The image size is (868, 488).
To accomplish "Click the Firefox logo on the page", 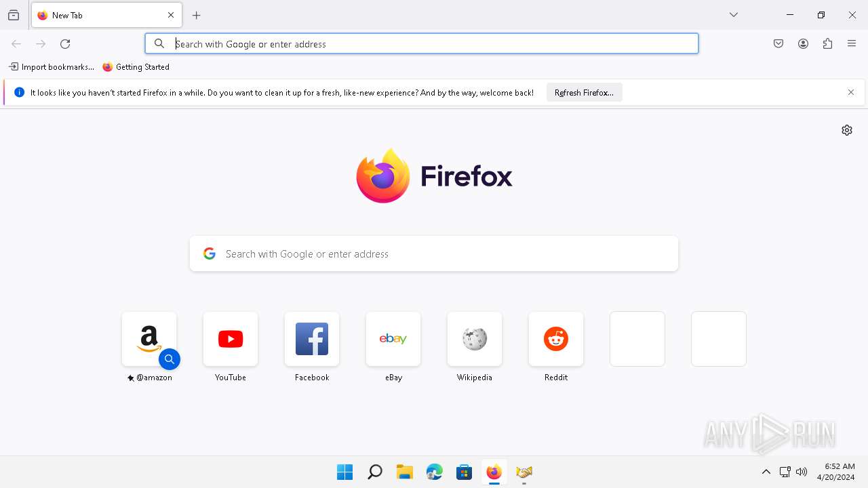I will pyautogui.click(x=434, y=176).
